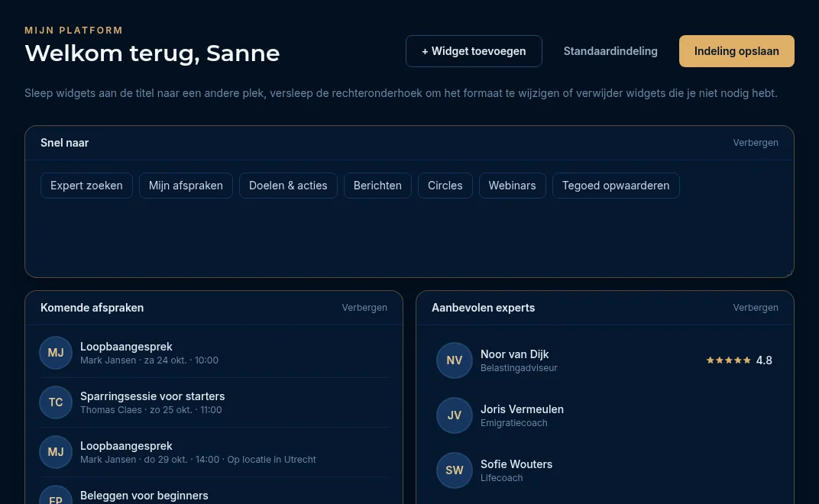The width and height of the screenshot is (819, 504).
Task: Hide the Komende afspraken widget
Action: (364, 308)
